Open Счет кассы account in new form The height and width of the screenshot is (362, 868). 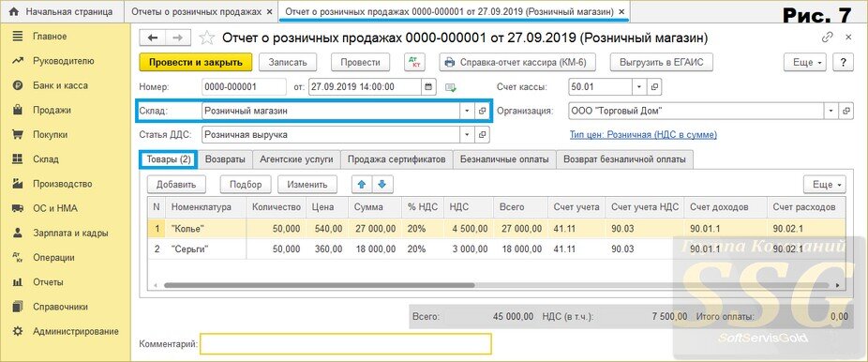655,87
